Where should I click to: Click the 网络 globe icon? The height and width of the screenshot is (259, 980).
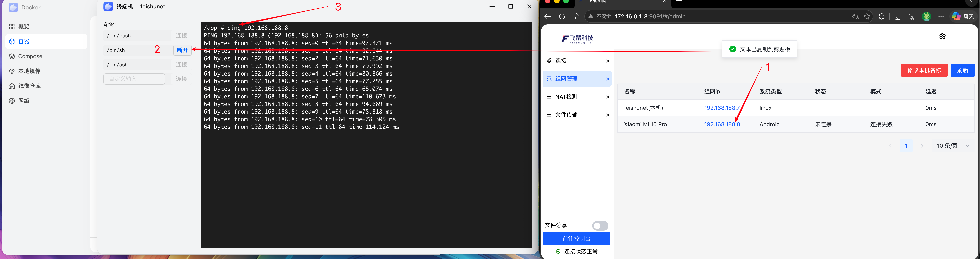coord(12,101)
